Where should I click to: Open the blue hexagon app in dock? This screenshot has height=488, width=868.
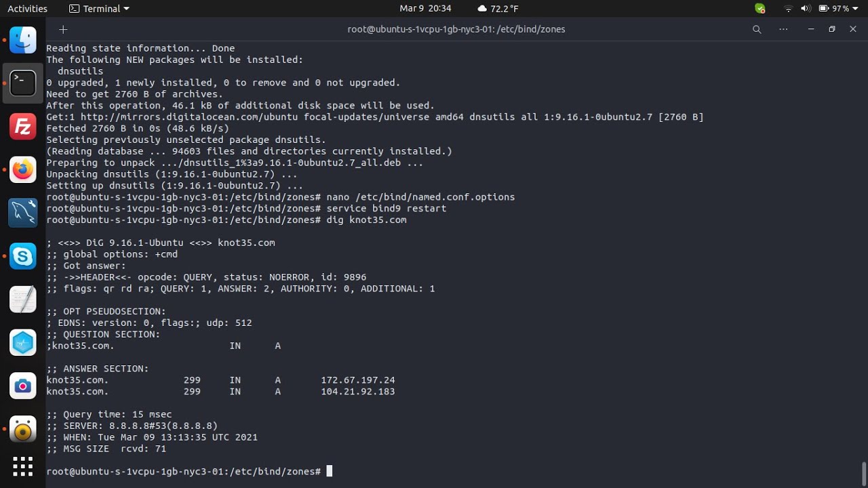click(23, 343)
